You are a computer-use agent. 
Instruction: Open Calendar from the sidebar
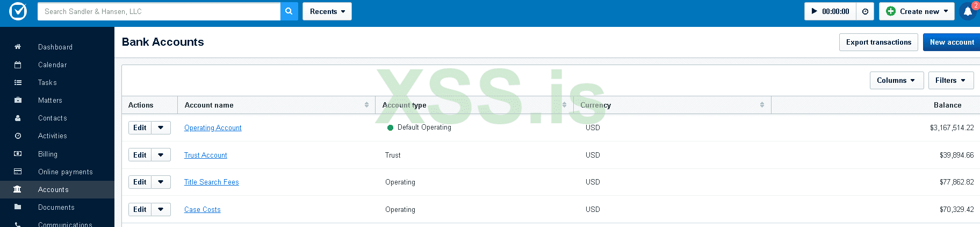52,65
